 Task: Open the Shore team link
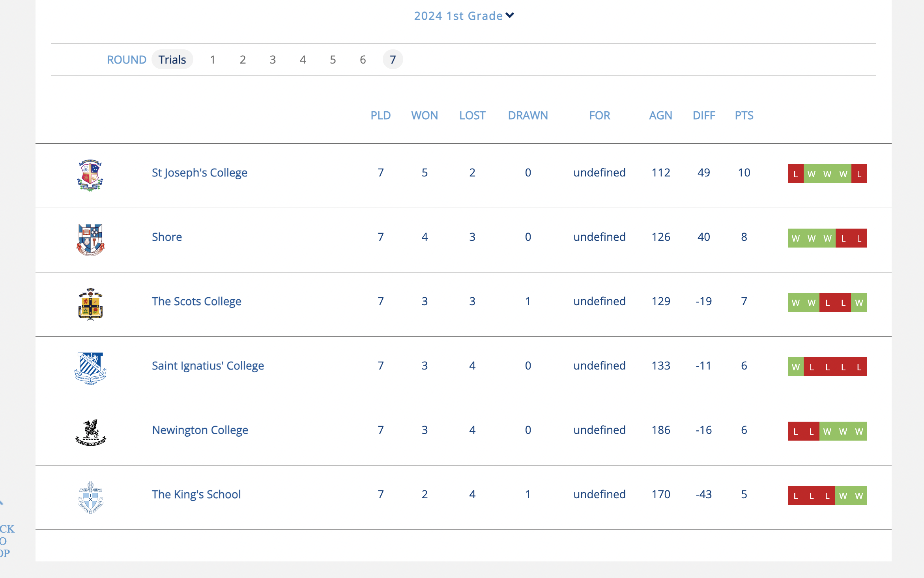coord(167,237)
